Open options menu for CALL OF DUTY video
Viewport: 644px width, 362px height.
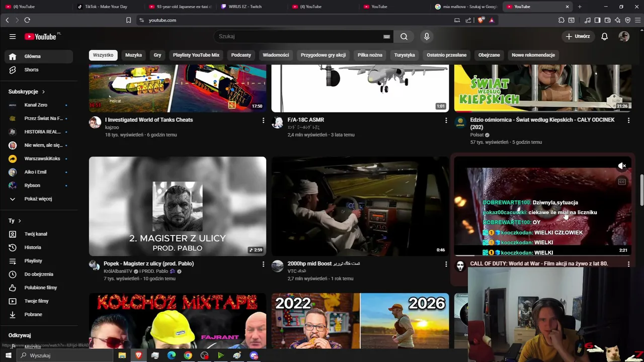tap(628, 264)
